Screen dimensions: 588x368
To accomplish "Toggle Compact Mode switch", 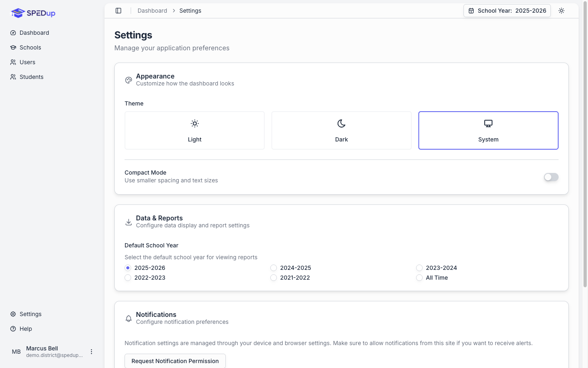I will 551,177.
